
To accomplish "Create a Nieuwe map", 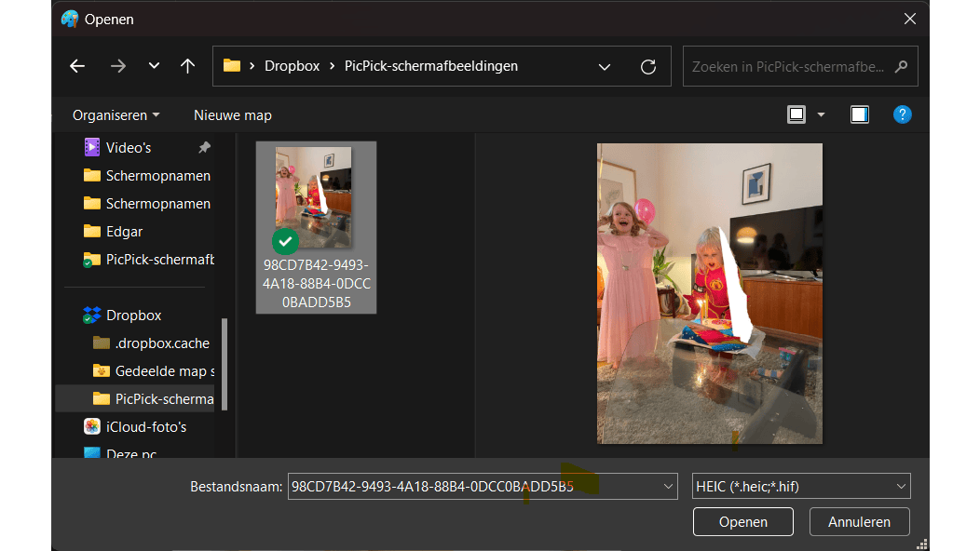I will 233,115.
